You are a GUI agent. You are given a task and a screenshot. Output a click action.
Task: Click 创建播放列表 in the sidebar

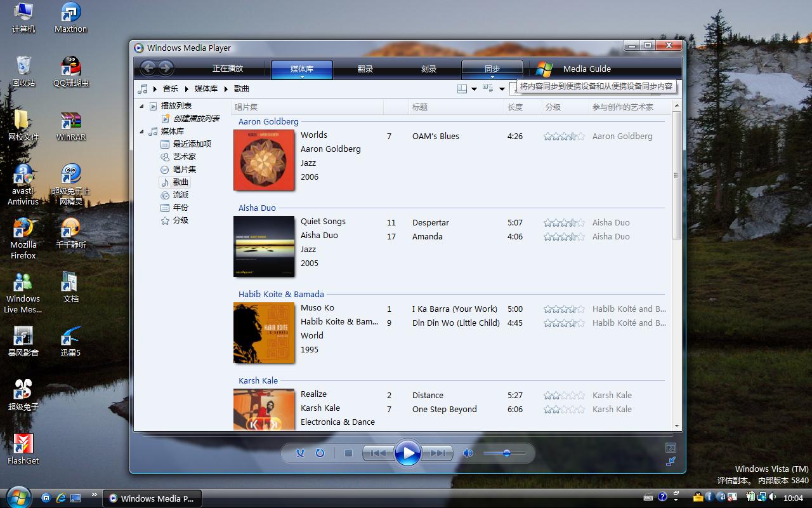196,119
